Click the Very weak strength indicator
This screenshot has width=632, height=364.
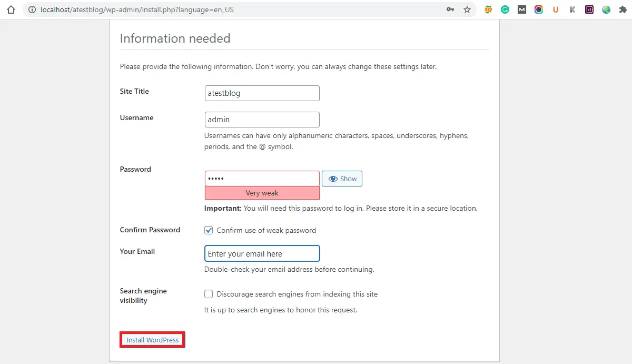click(x=262, y=193)
